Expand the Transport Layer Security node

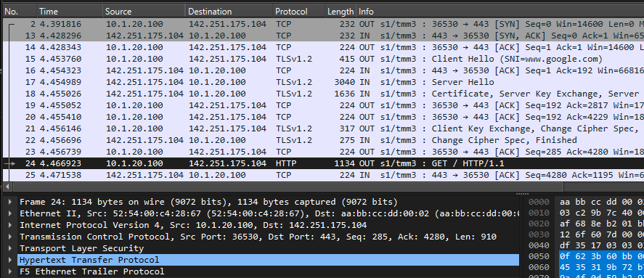coord(10,248)
